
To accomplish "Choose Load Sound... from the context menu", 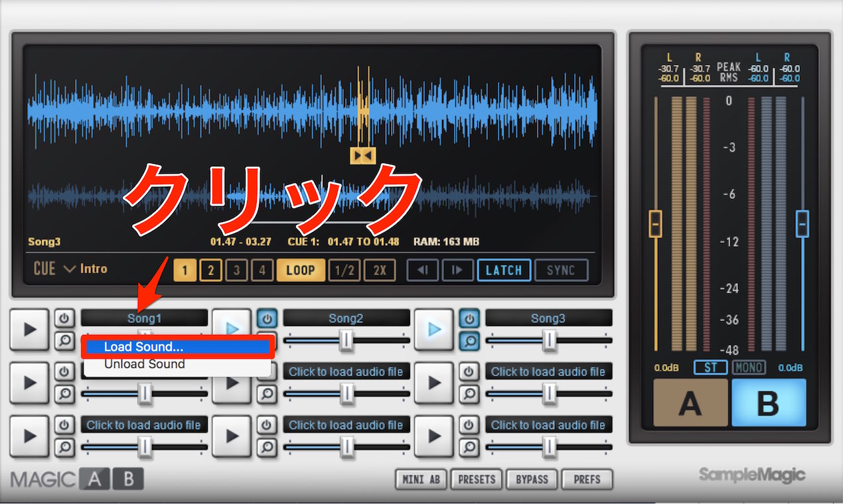I will (178, 347).
